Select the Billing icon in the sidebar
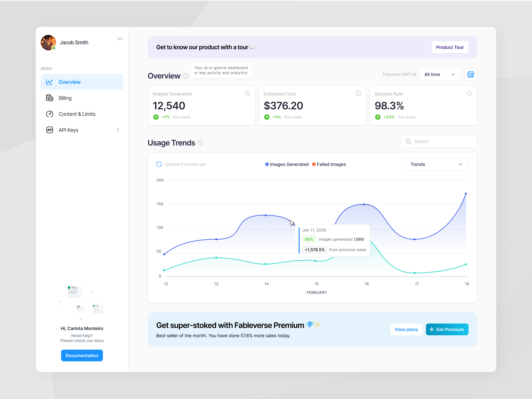The image size is (532, 399). [49, 98]
